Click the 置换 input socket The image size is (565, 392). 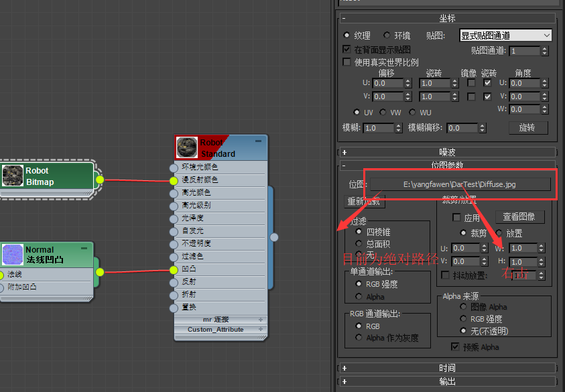(174, 308)
